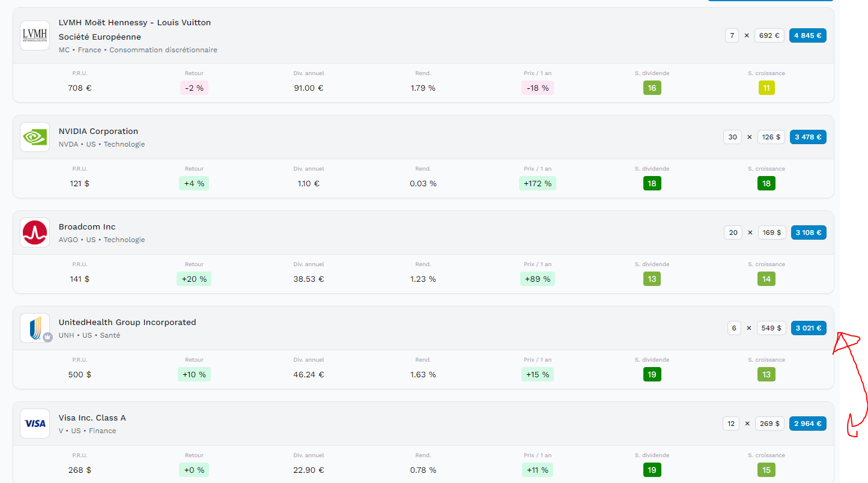This screenshot has width=868, height=483.
Task: Click LVMH share quantity 7 box
Action: tap(732, 35)
